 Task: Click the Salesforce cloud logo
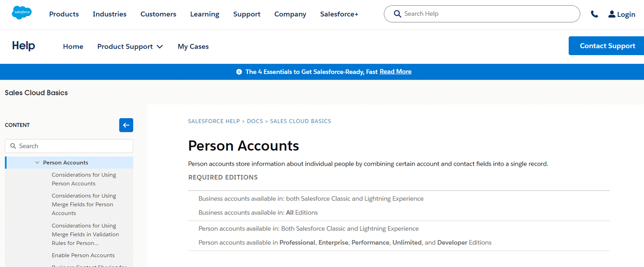point(22,12)
